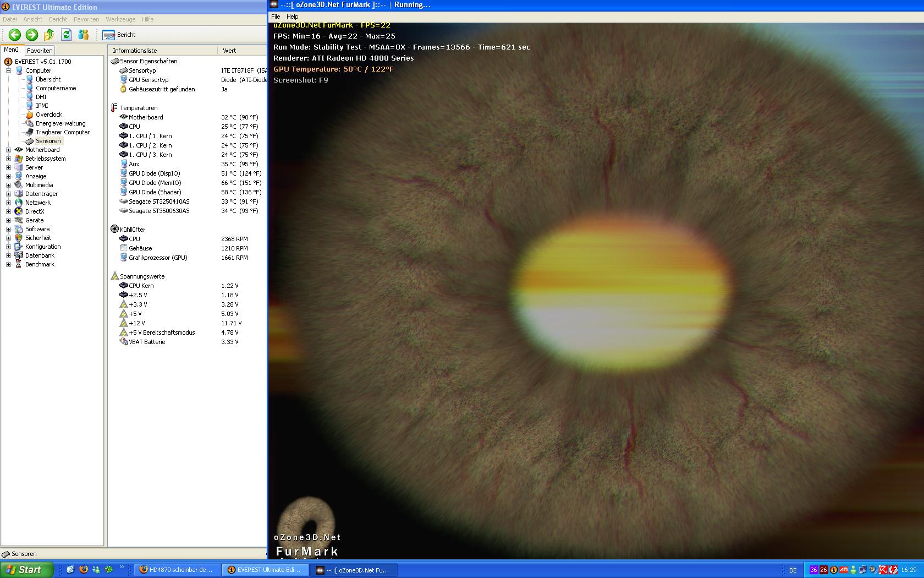Open the Bericht menu in the menu bar
924x578 pixels.
pos(58,19)
